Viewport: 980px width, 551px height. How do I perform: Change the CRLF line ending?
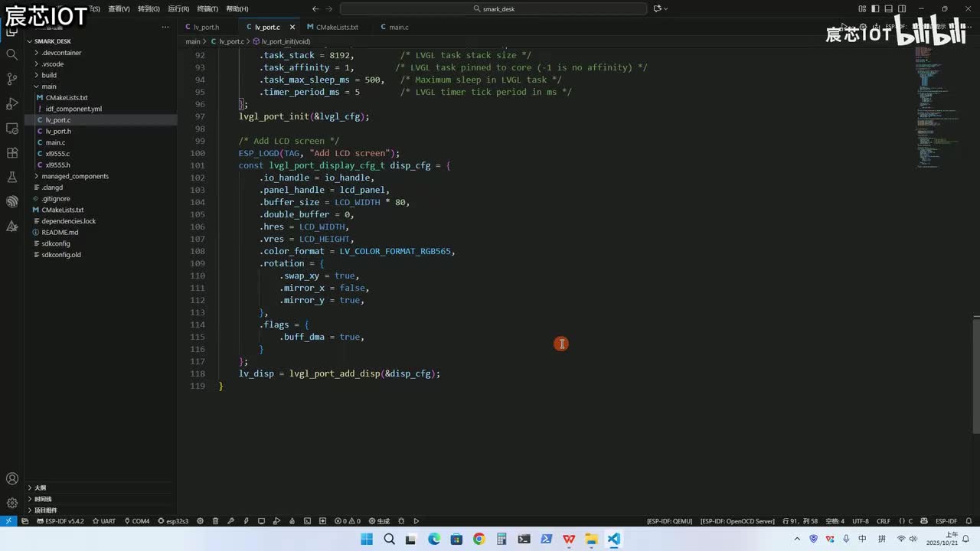click(884, 521)
